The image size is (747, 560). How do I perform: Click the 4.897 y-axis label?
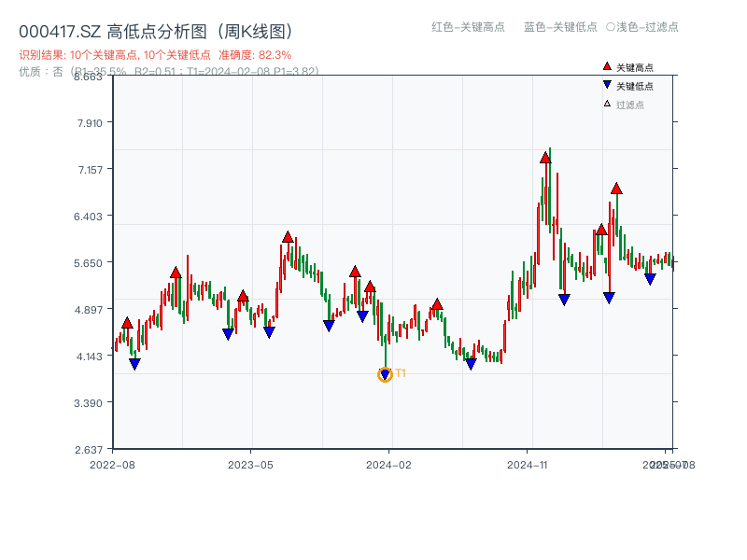(89, 310)
